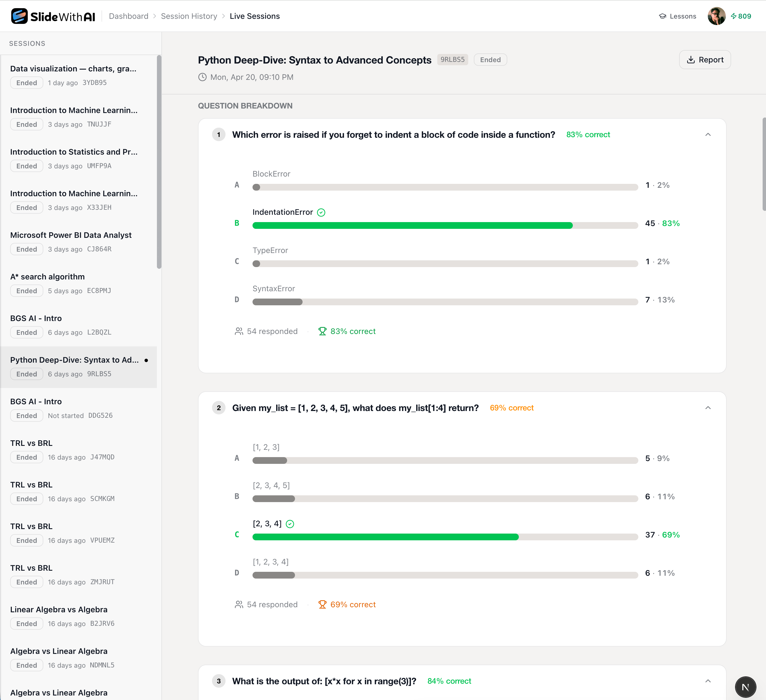Click the green checkmark beside [2, 3, 4]
The image size is (766, 700).
(290, 524)
